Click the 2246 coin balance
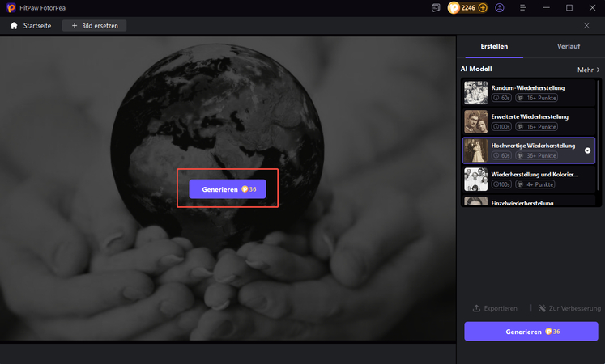The height and width of the screenshot is (364, 605). click(x=467, y=8)
